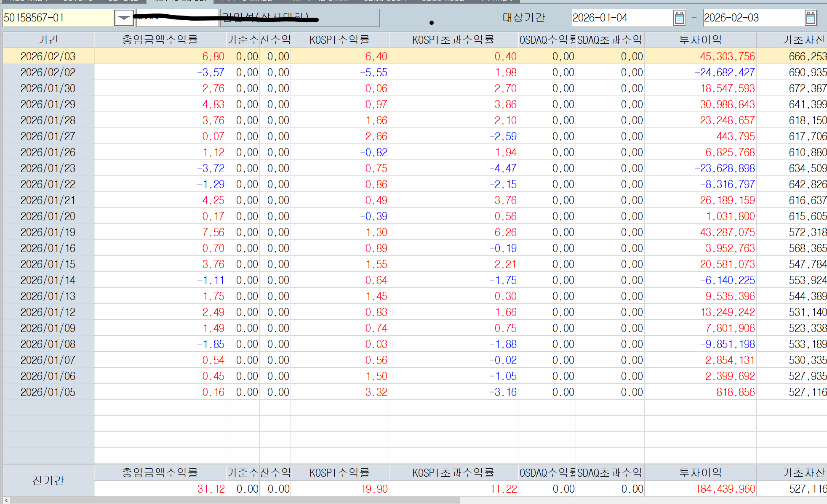Image resolution: width=827 pixels, height=504 pixels.
Task: Click the 7.56 return cell for 2026/01/19
Action: click(213, 232)
